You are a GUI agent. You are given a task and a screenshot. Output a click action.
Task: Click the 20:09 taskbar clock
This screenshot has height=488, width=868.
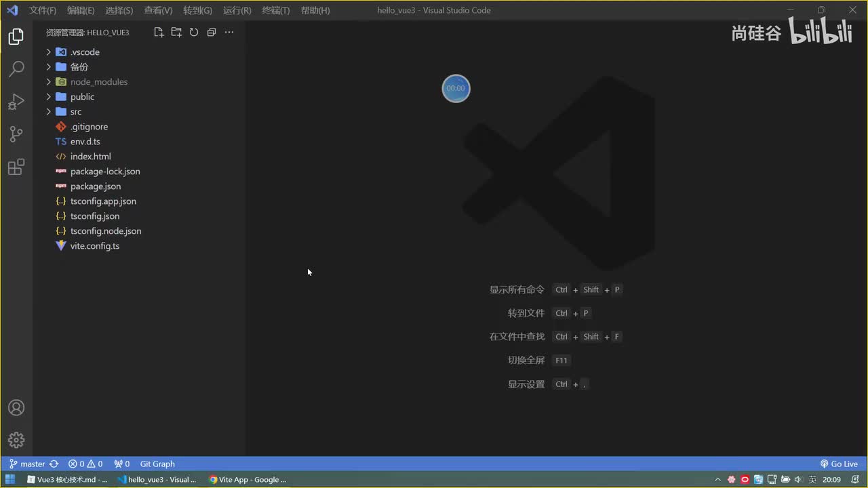coord(831,480)
